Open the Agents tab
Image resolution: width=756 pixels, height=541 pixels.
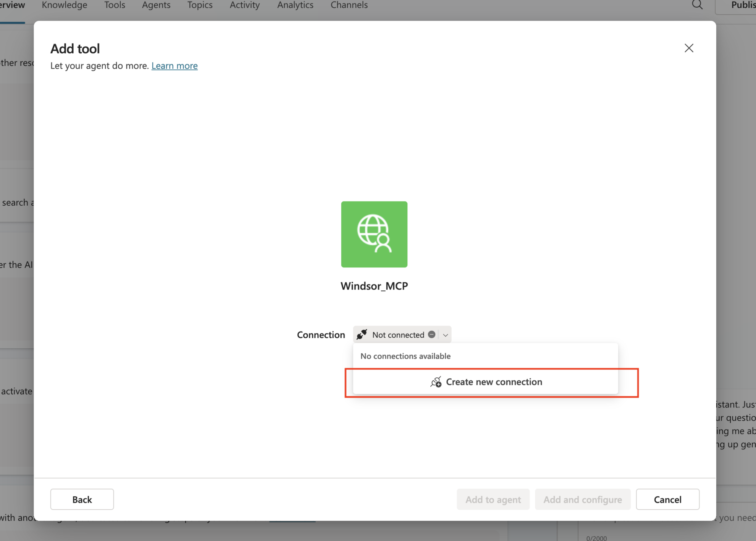(156, 5)
